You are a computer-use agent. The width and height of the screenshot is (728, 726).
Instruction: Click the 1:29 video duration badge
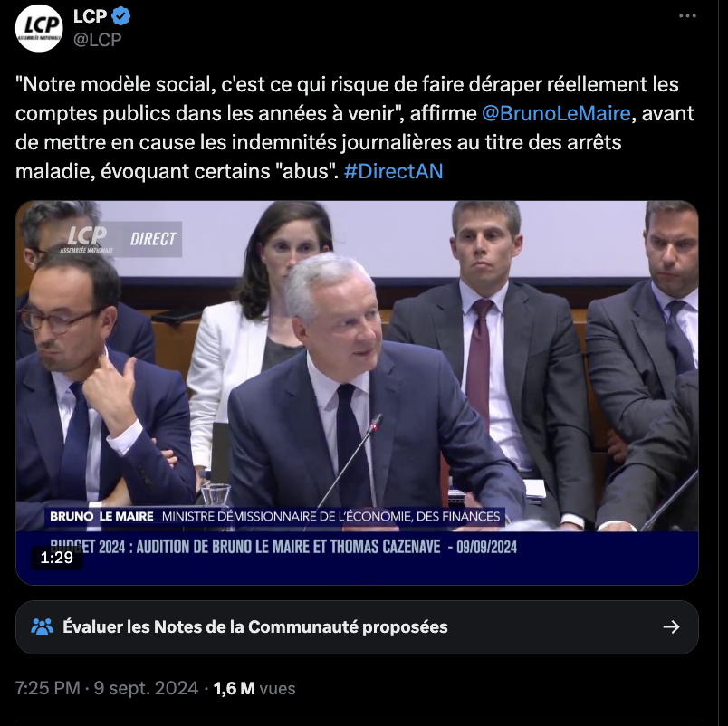57,558
